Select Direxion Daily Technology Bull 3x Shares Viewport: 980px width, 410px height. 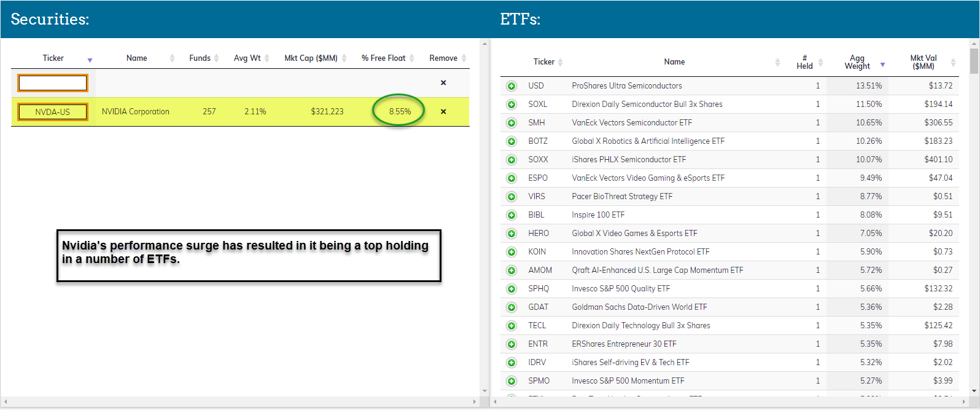coord(641,326)
